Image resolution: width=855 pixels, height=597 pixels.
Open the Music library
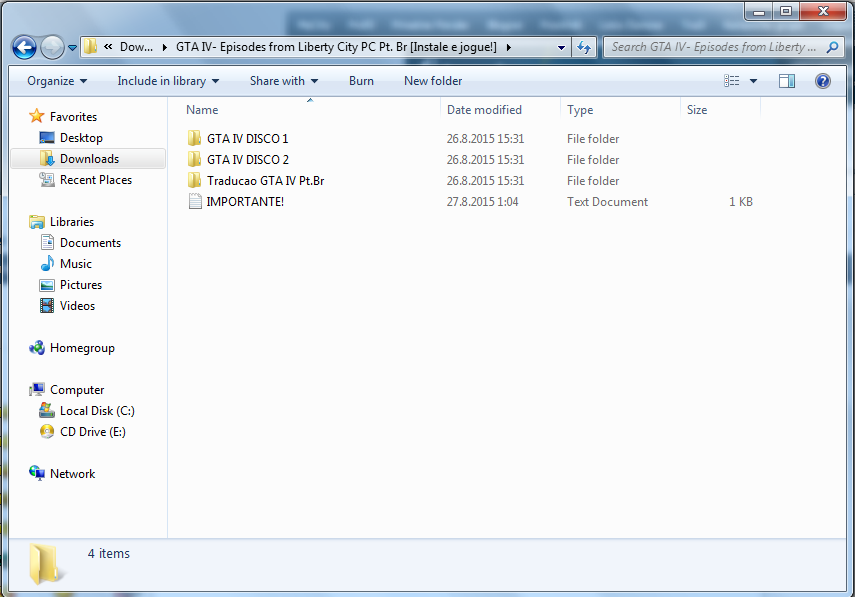click(x=76, y=264)
